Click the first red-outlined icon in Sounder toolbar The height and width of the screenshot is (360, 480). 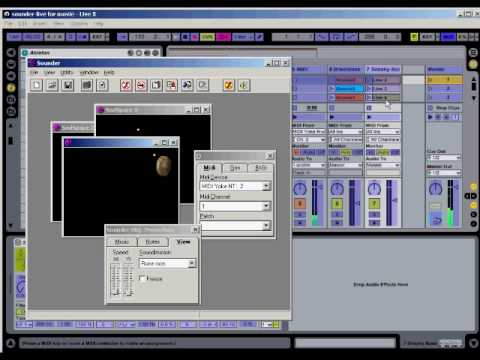(x=126, y=85)
